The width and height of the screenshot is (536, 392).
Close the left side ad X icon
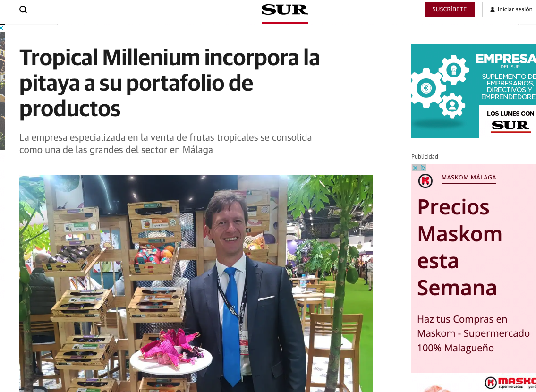point(2,28)
